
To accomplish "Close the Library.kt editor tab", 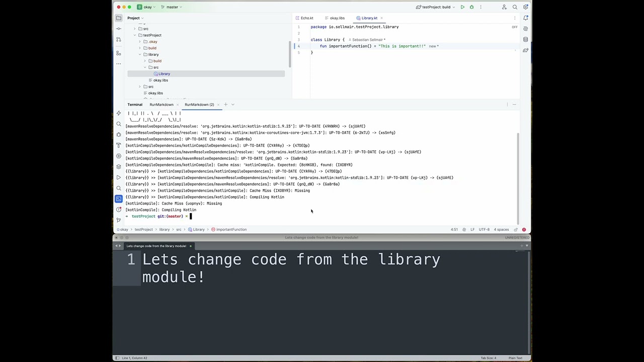I will pyautogui.click(x=382, y=18).
